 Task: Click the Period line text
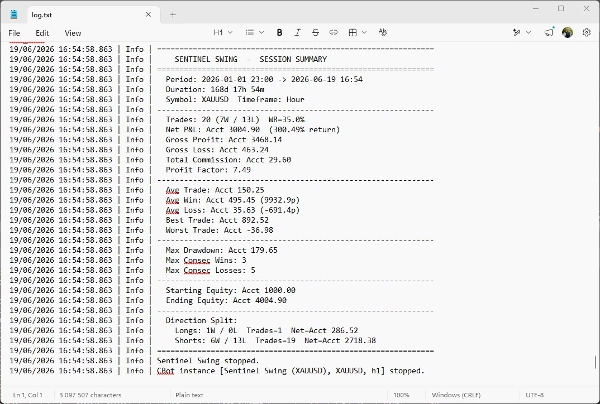tap(264, 79)
